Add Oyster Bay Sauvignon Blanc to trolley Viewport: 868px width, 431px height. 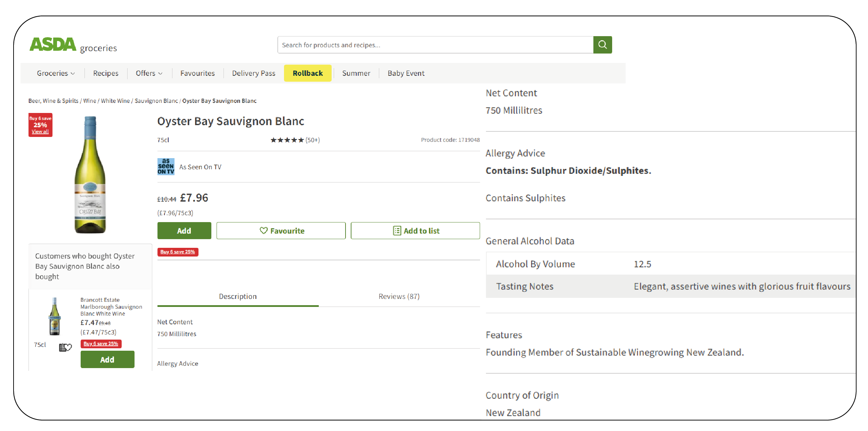pos(184,230)
